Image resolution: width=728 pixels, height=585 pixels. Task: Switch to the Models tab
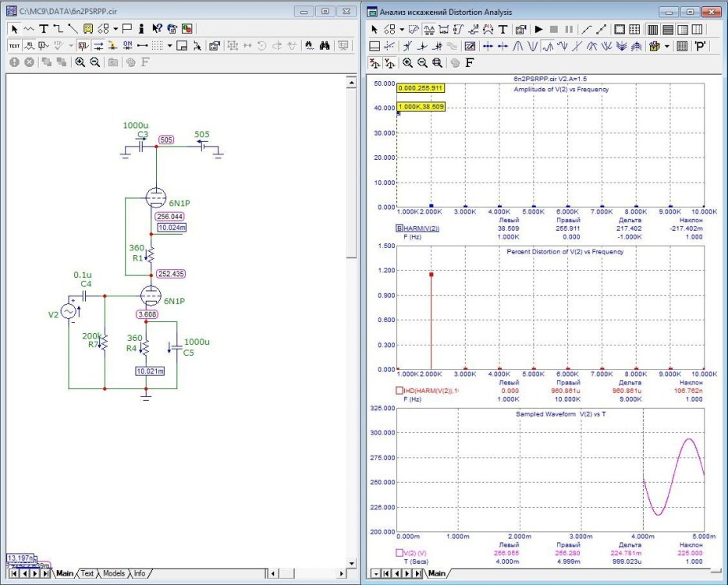pyautogui.click(x=113, y=573)
